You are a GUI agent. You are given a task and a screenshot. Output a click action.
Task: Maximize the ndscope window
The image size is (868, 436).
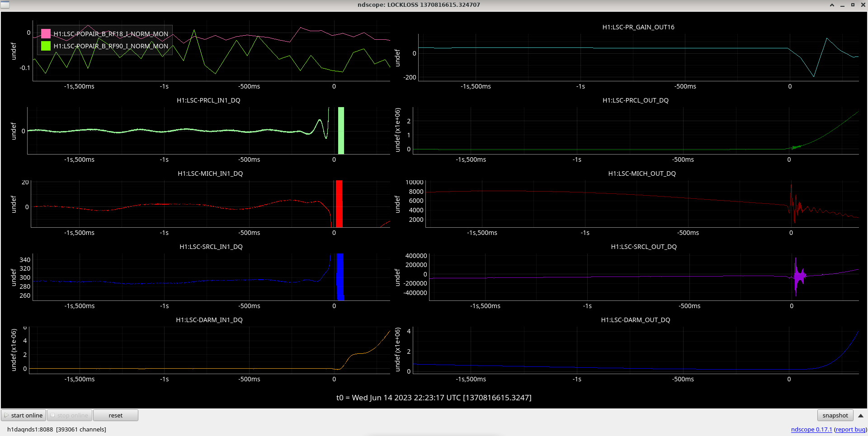(853, 5)
